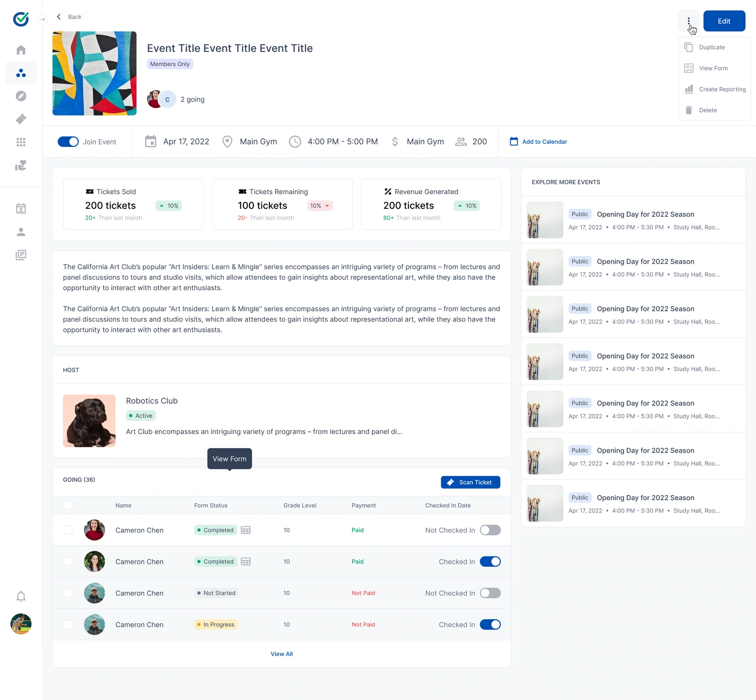Viewport: 756px width, 700px height.
Task: Go Back using the back link
Action: 69,17
